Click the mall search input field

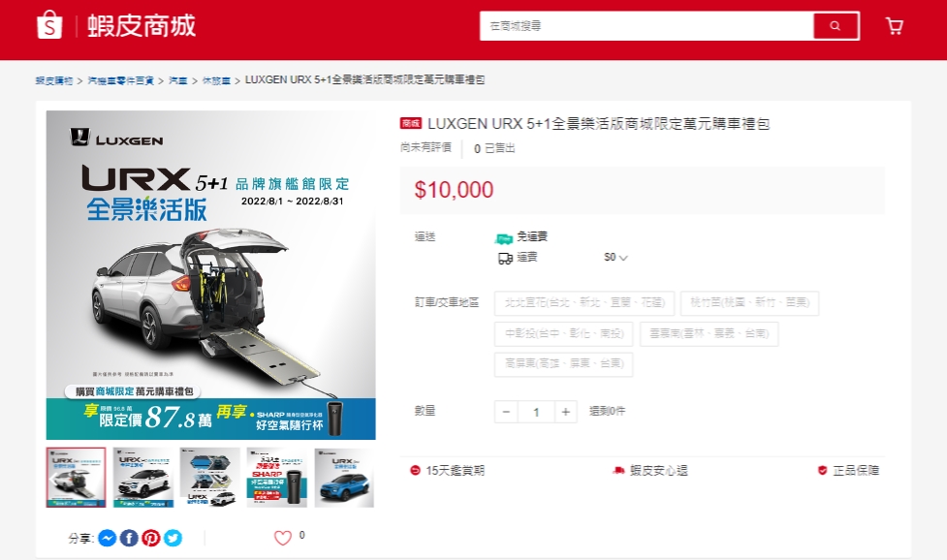point(646,26)
